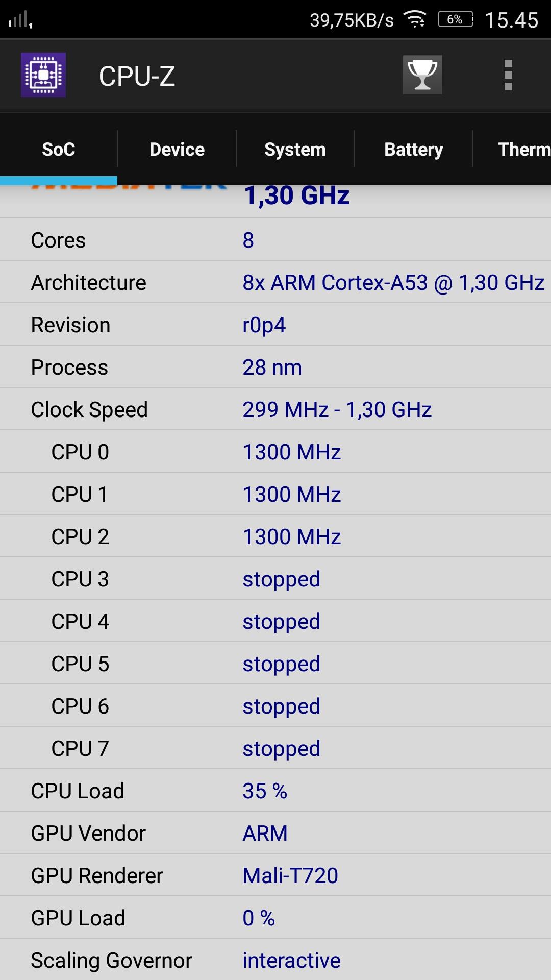The image size is (551, 980).
Task: Open the trophy benchmark icon
Action: 422,75
